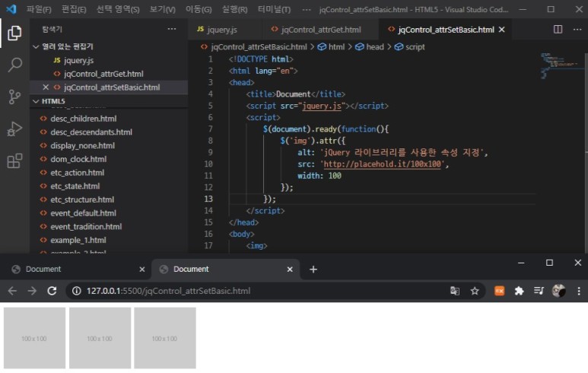Open the Run and Debug view
The width and height of the screenshot is (588, 373).
coord(14,129)
